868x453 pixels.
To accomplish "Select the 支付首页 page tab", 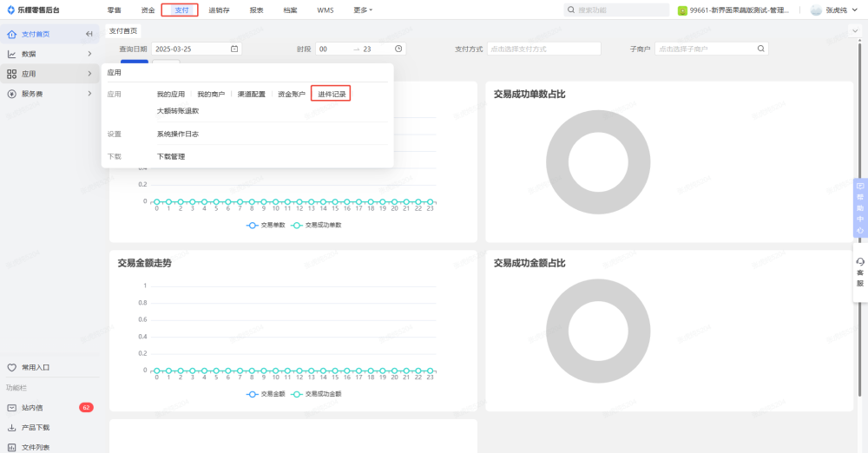I will (123, 31).
